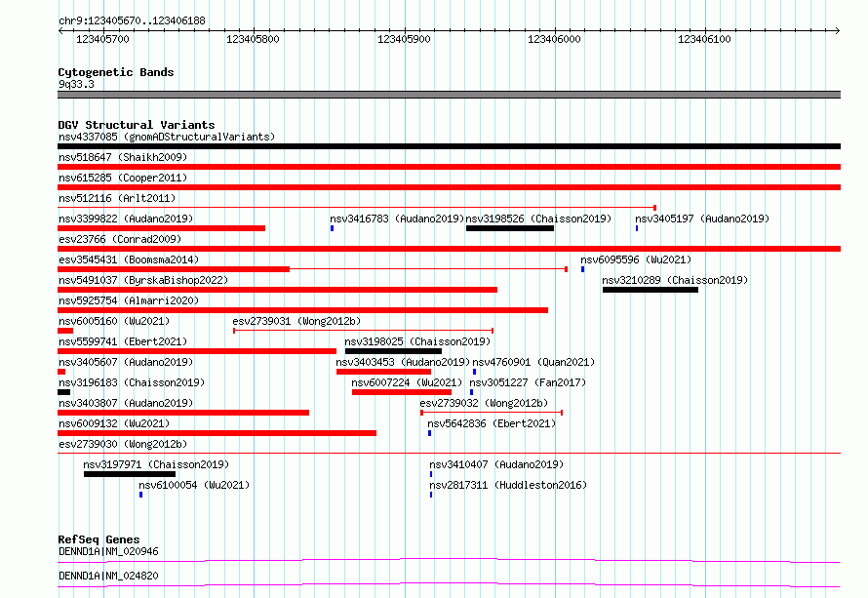The height and width of the screenshot is (598, 868).
Task: Click the black bar under nsv3198526 (Chaisson2019)
Action: 510,228
